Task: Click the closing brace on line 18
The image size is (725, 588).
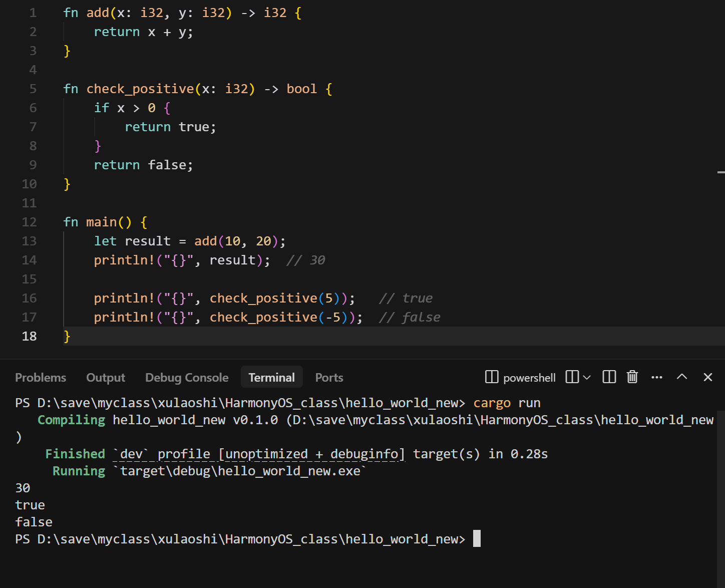Action: pos(67,336)
